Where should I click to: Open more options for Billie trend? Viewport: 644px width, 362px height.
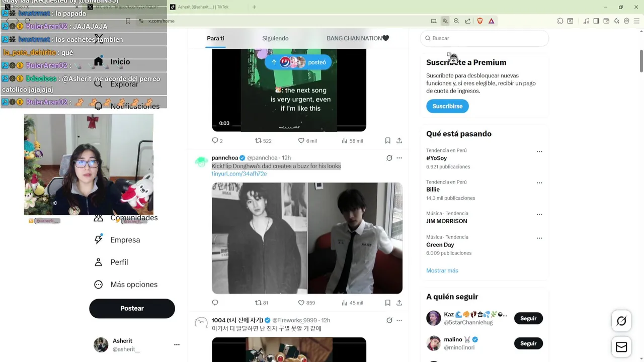tap(539, 183)
